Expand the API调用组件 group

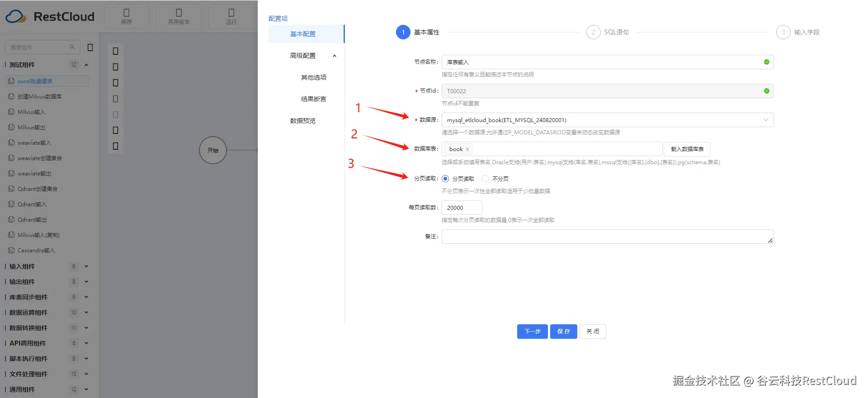pos(86,343)
